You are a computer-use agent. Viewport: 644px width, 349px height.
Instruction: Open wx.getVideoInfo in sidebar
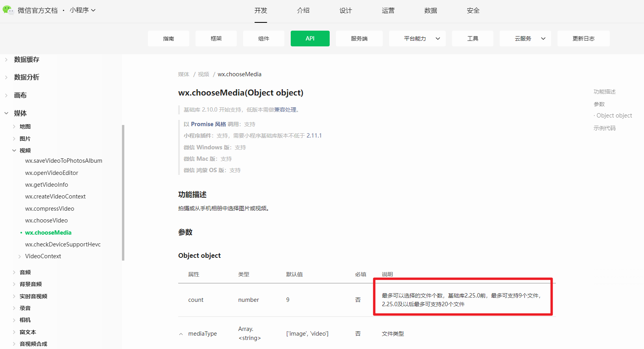(46, 185)
